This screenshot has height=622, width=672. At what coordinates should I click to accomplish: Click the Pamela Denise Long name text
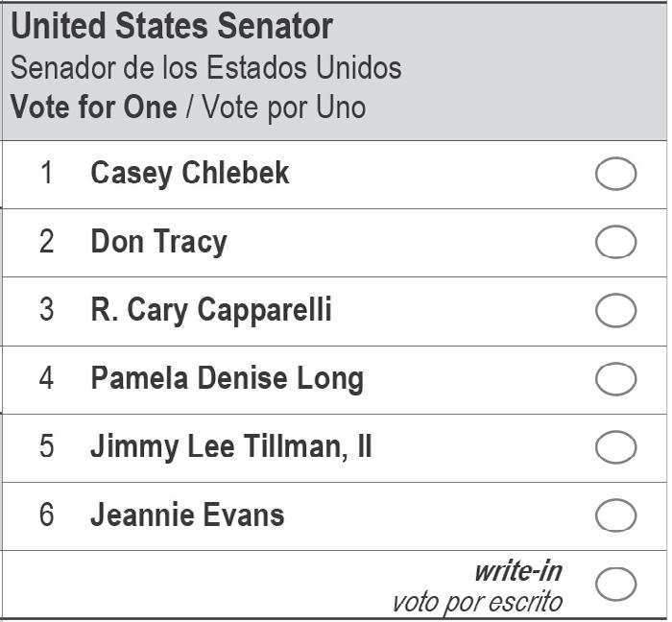227,378
